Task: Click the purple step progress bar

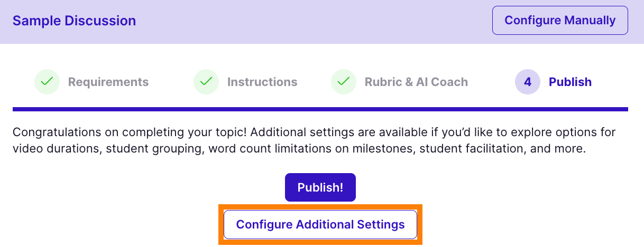Action: (320, 109)
